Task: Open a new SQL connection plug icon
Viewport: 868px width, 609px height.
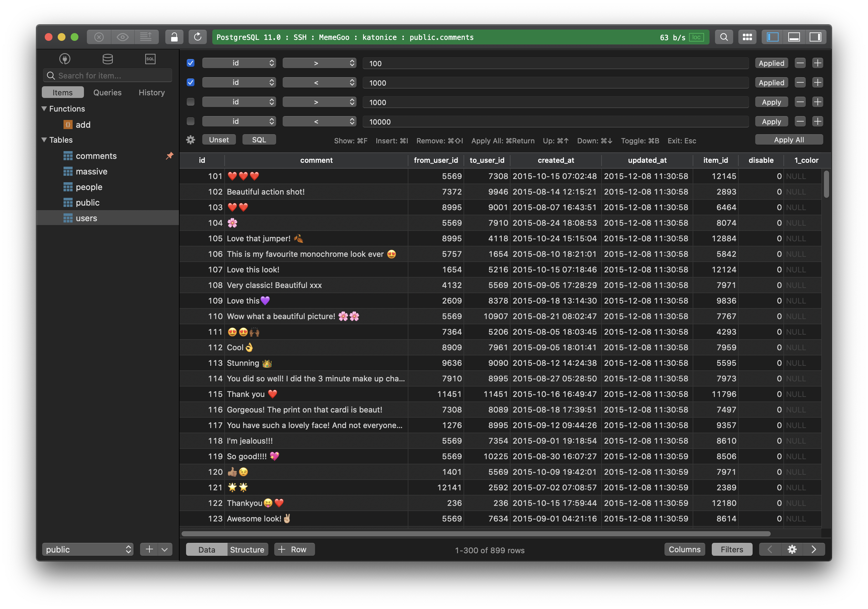Action: pyautogui.click(x=65, y=59)
